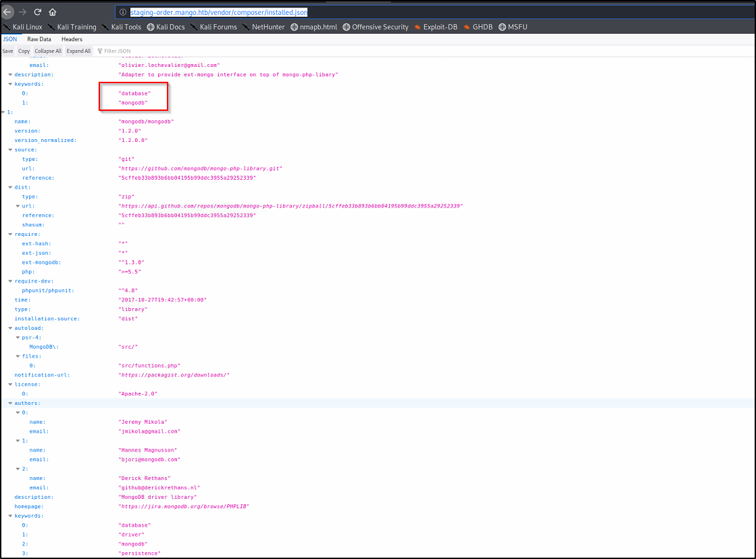
Task: Select the author name "Jeremy Mikola"
Action: 143,422
